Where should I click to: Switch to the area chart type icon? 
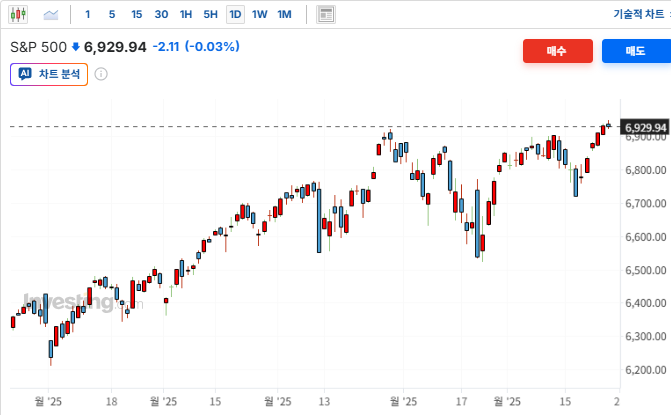51,15
